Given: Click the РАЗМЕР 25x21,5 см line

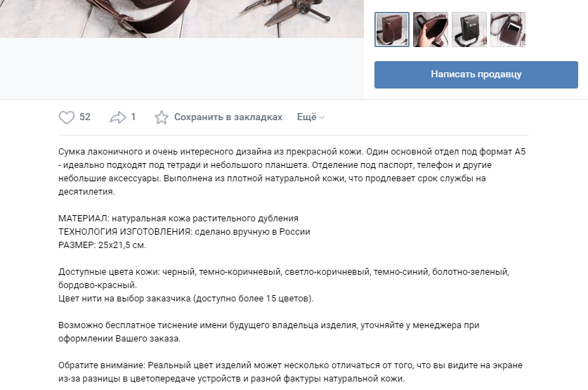Looking at the screenshot, I should pyautogui.click(x=102, y=245).
